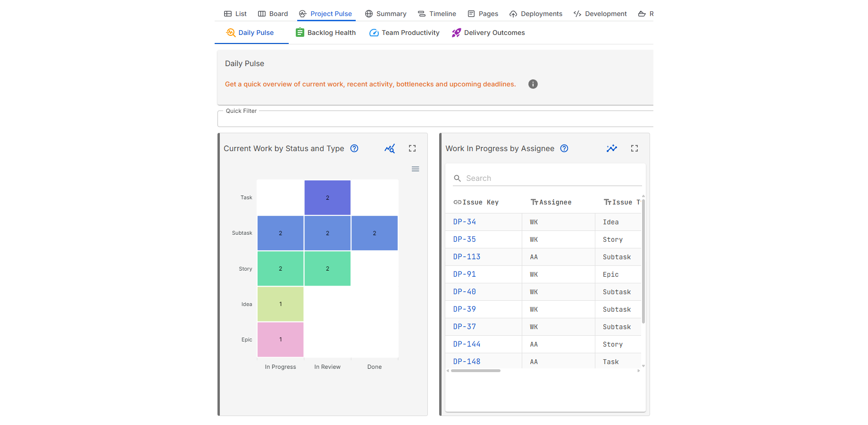Open issue DP-148 from the table
This screenshot has width=868, height=425.
467,361
